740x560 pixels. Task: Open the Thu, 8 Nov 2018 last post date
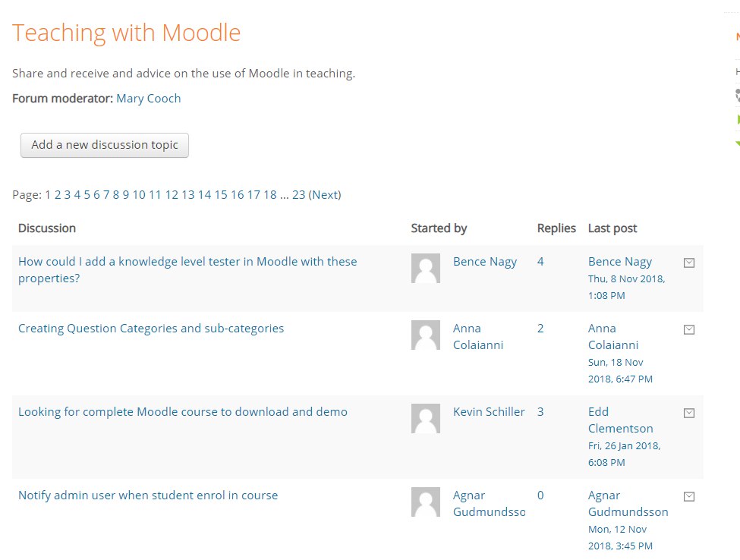tap(626, 287)
